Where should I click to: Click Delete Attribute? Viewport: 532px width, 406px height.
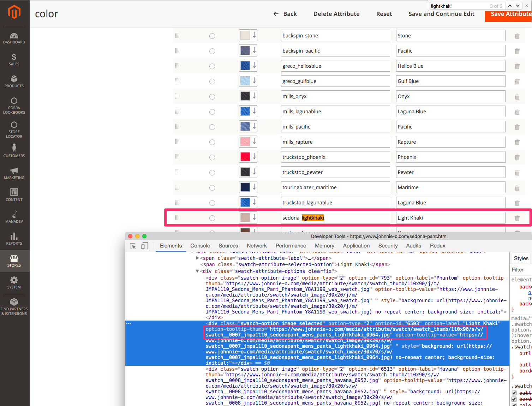(x=336, y=14)
